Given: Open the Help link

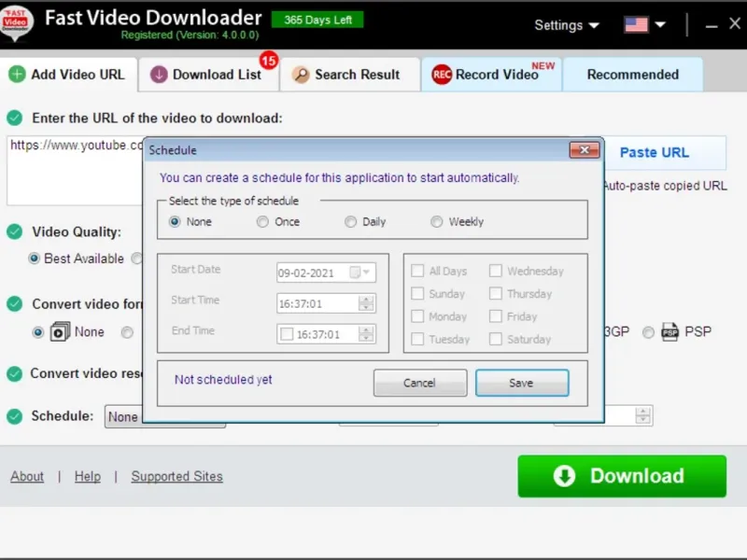Looking at the screenshot, I should tap(88, 476).
